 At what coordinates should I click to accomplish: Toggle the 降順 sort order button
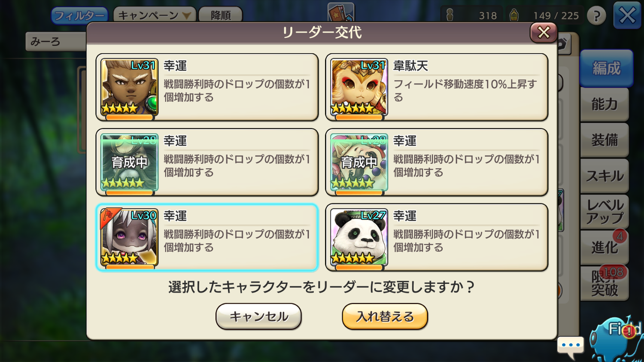pyautogui.click(x=221, y=15)
